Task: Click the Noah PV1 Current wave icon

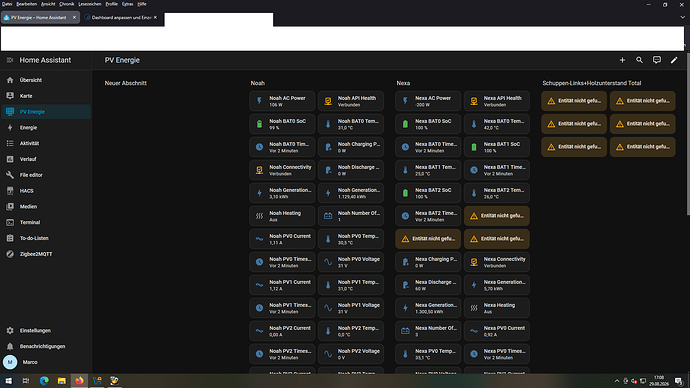Action: tap(260, 285)
